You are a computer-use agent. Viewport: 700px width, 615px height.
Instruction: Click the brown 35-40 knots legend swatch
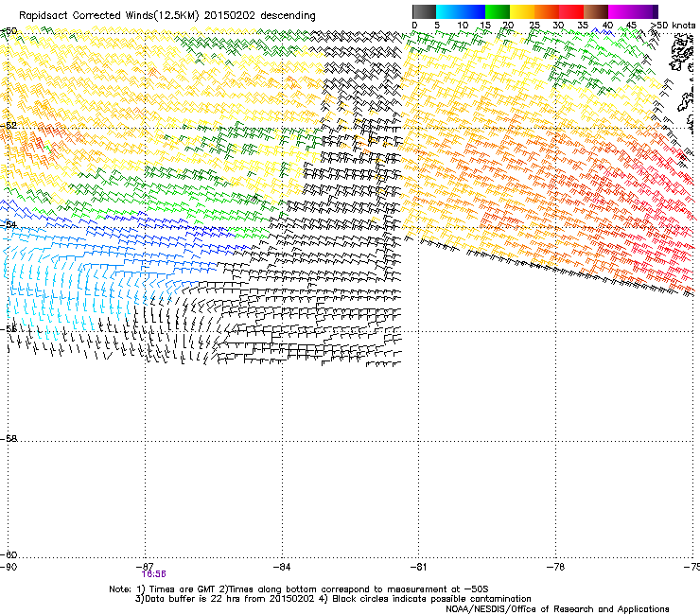click(596, 11)
